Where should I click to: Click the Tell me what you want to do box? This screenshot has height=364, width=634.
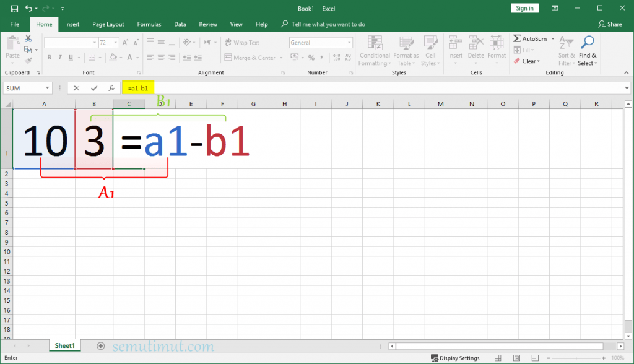(x=328, y=24)
